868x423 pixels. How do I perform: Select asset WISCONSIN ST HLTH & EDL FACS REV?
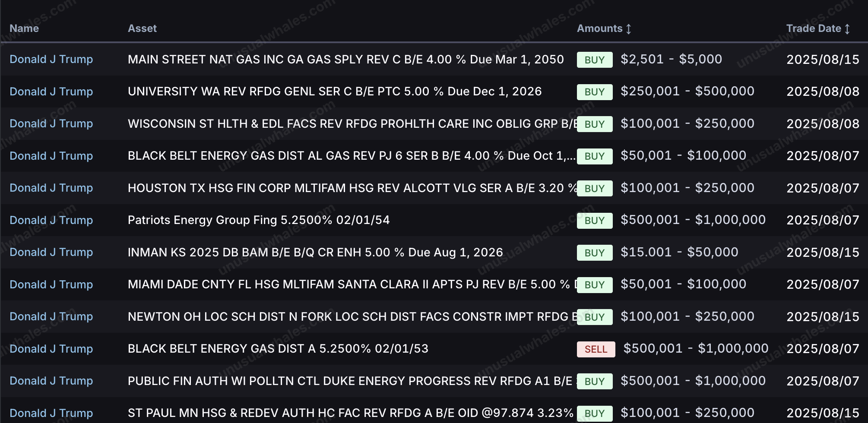pos(352,123)
